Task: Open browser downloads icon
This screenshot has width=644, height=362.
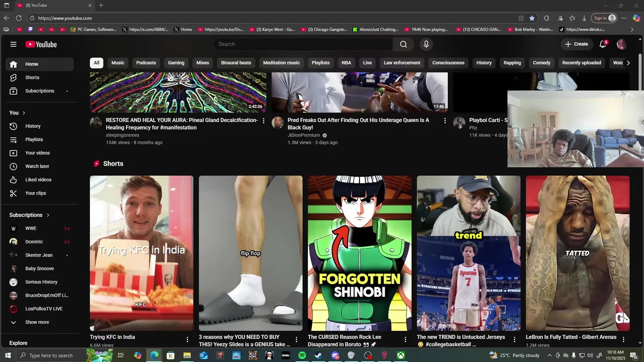Action: [x=584, y=18]
